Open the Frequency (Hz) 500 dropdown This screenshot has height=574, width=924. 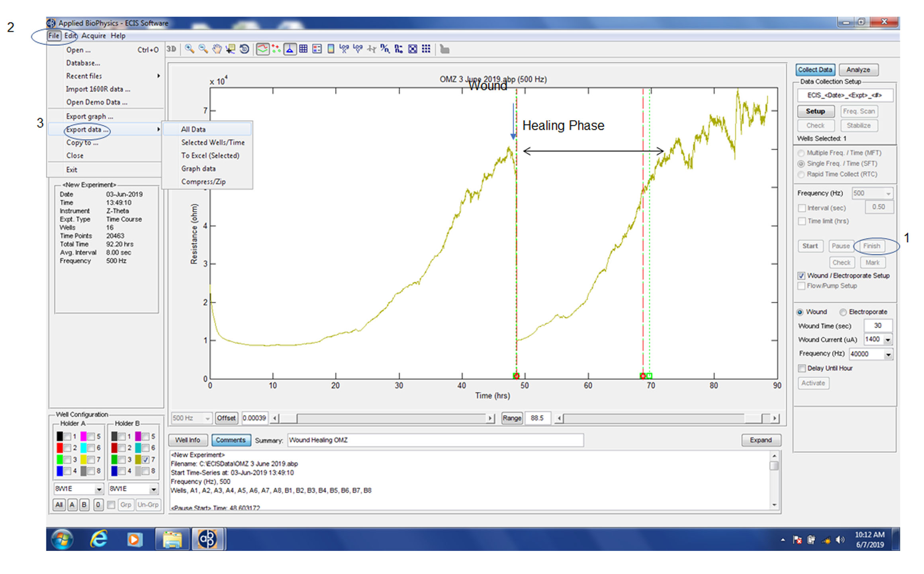click(872, 193)
